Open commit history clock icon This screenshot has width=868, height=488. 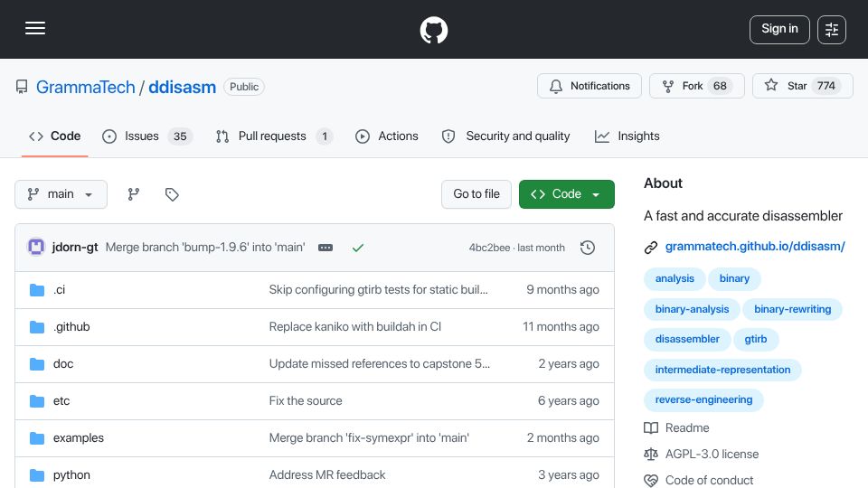[588, 248]
